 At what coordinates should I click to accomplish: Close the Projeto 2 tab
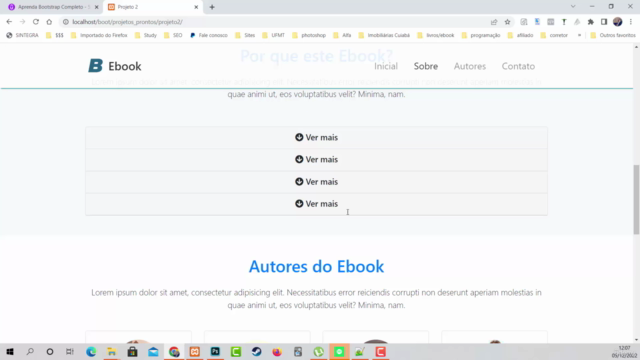tap(196, 7)
